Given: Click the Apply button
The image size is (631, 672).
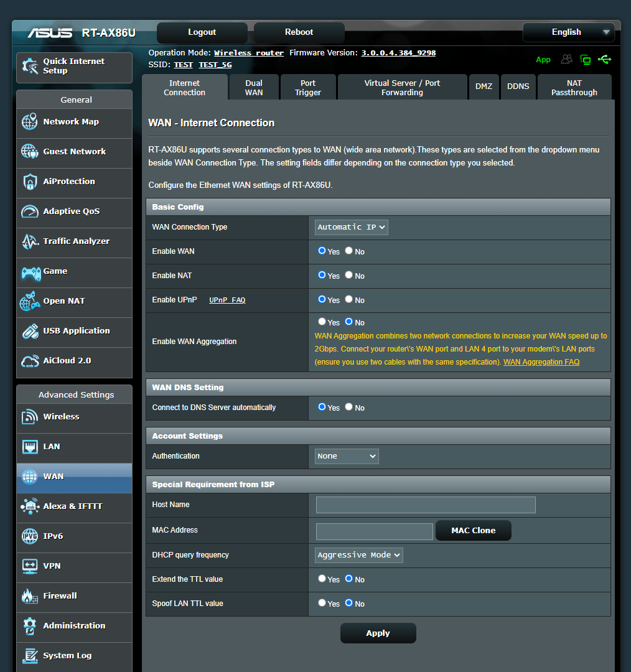Looking at the screenshot, I should tap(378, 633).
